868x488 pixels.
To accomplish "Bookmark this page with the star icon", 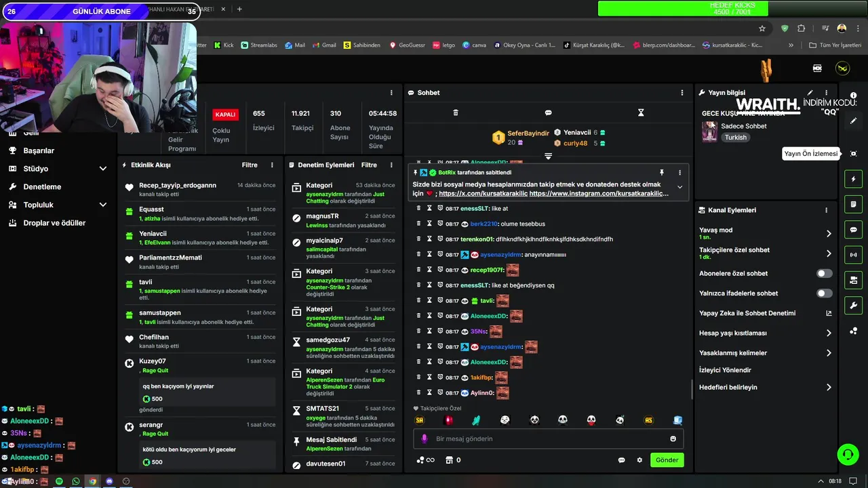I will (x=762, y=28).
